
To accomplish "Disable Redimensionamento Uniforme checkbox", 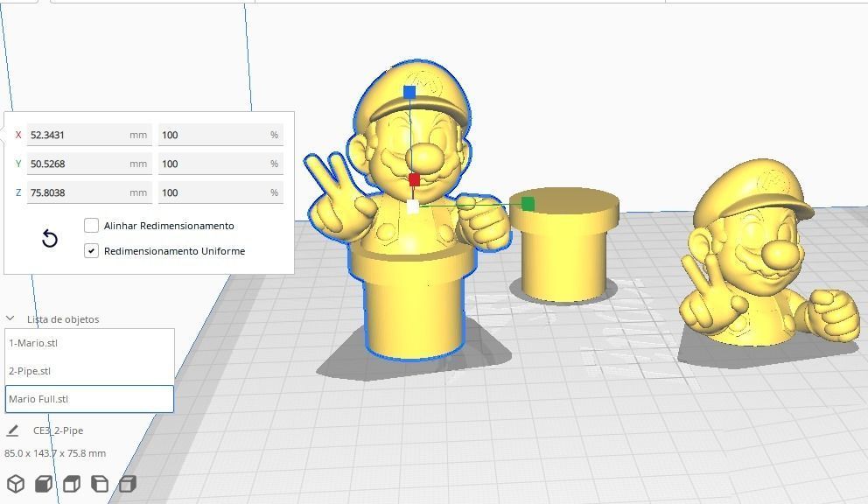I will (91, 251).
